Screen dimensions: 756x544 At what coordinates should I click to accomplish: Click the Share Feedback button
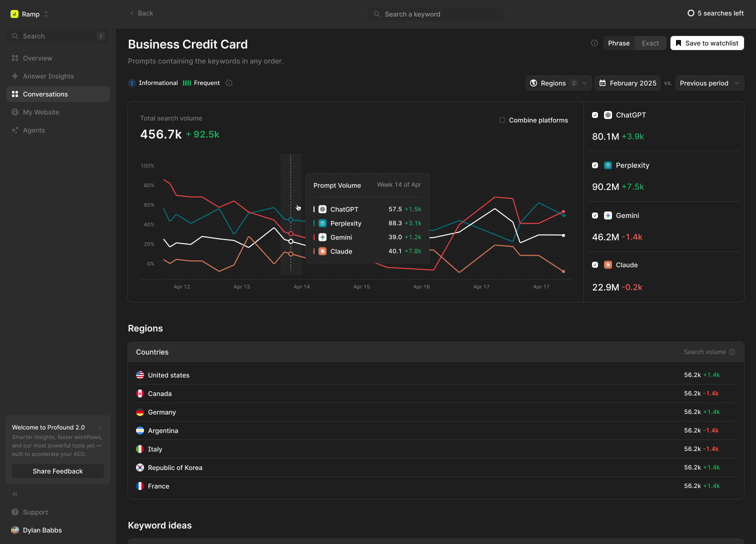[58, 471]
